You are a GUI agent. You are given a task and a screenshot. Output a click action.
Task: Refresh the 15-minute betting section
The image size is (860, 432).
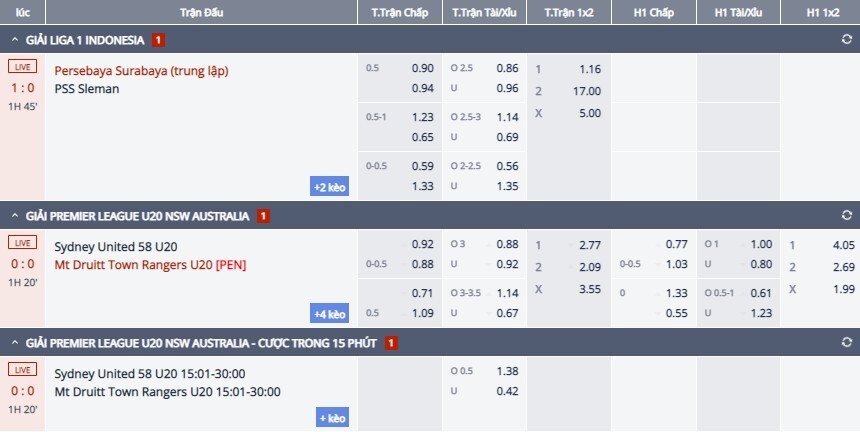[x=846, y=343]
